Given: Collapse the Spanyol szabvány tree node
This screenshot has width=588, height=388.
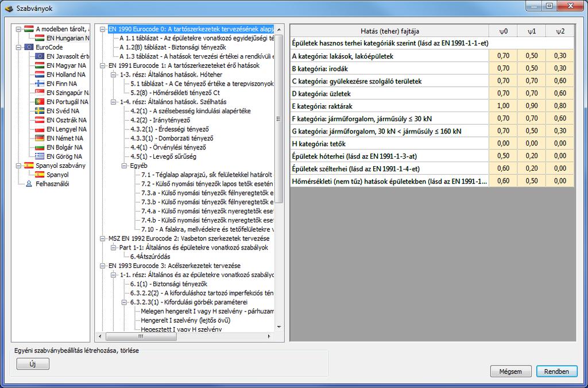Looking at the screenshot, I should [x=18, y=166].
